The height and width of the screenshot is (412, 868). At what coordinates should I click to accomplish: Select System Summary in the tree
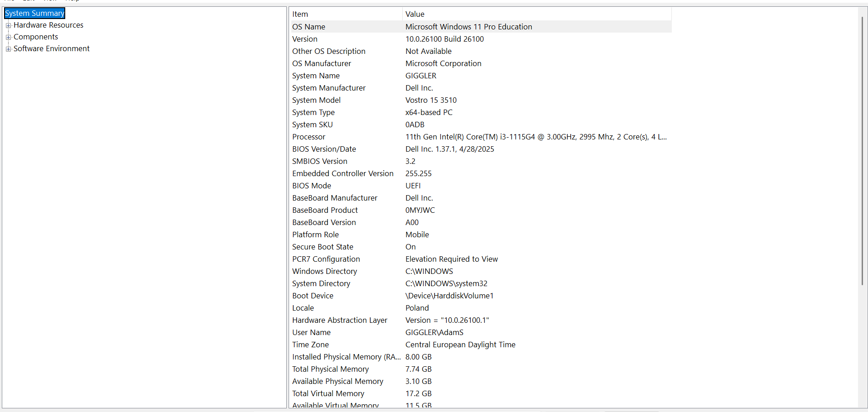coord(35,13)
